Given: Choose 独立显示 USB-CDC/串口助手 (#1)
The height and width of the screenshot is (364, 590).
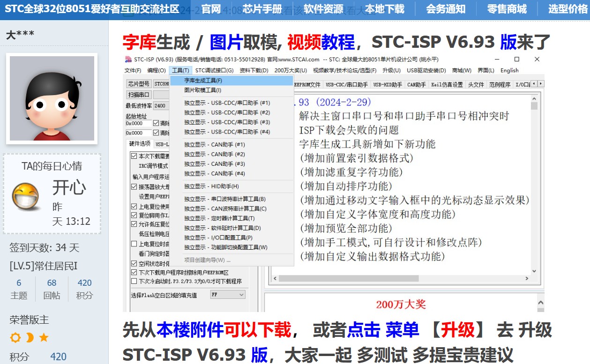Looking at the screenshot, I should point(232,103).
